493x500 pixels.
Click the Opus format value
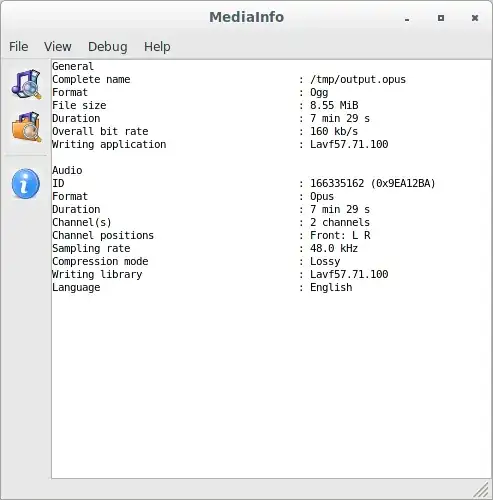[x=322, y=196]
